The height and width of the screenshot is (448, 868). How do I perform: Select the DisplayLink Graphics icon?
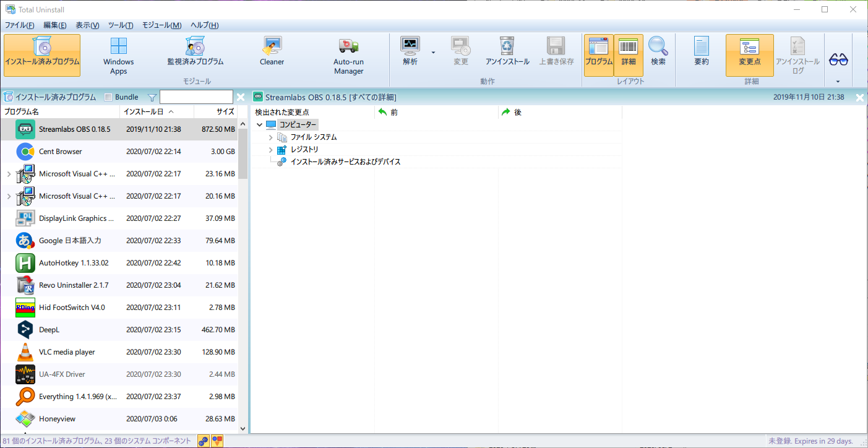[x=25, y=218]
